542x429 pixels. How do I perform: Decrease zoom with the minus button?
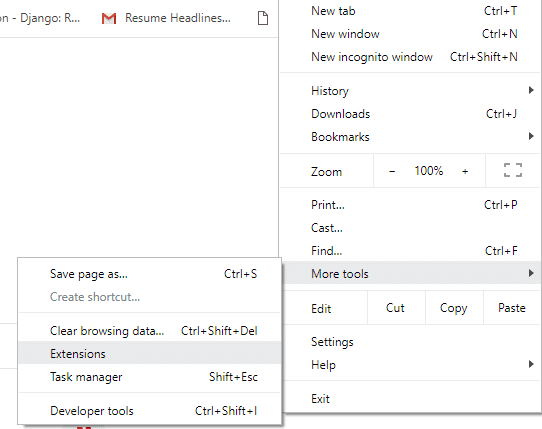pyautogui.click(x=392, y=171)
